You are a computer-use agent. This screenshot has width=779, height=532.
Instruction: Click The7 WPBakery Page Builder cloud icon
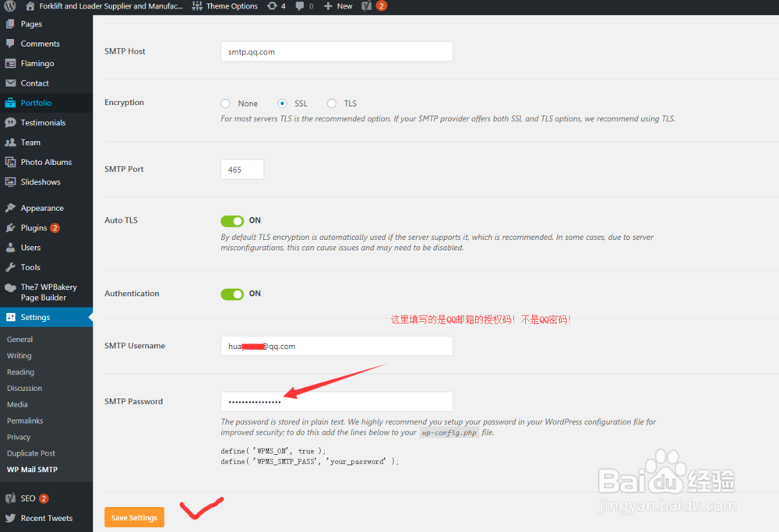coord(10,287)
